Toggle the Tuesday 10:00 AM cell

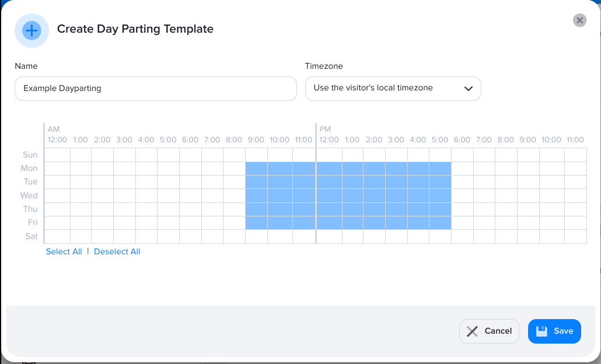pos(280,182)
